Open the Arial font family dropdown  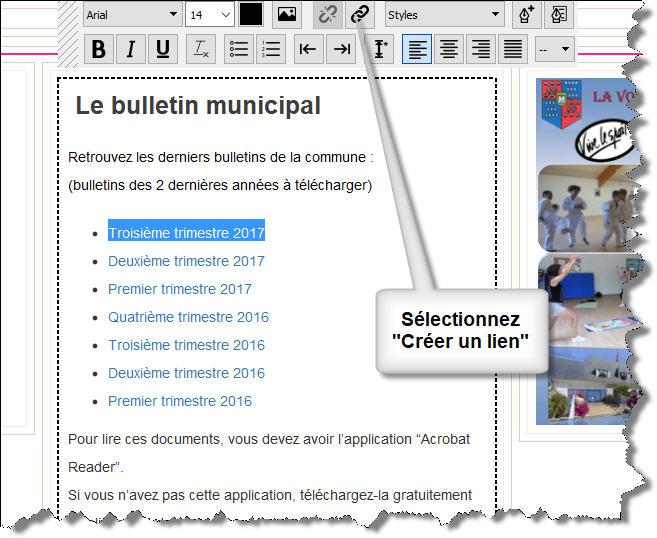(131, 15)
